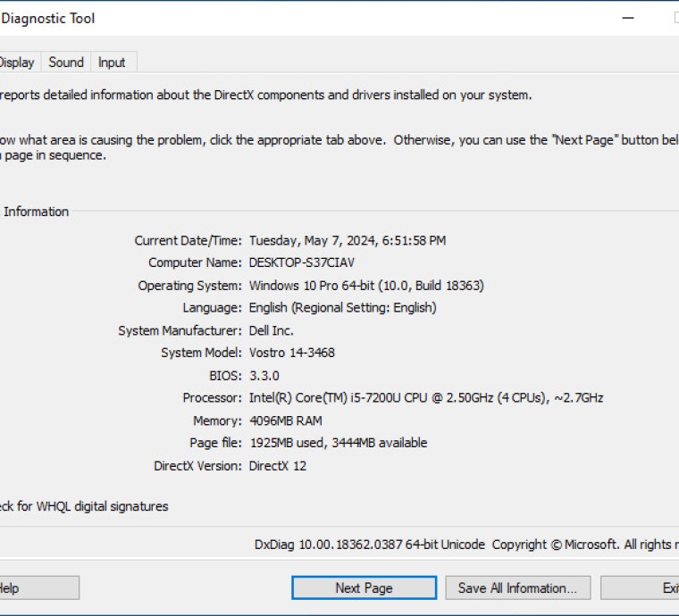Click the Information group heading
This screenshot has width=679, height=616.
tap(37, 212)
